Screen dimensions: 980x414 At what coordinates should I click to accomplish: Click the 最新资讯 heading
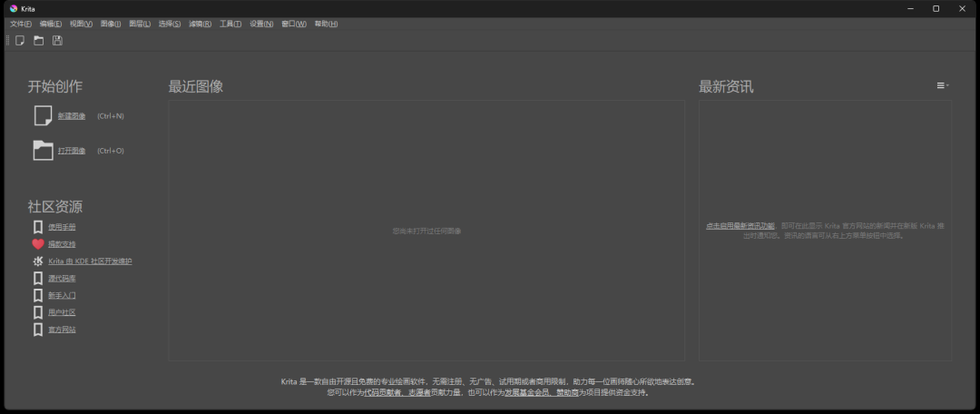tap(726, 86)
